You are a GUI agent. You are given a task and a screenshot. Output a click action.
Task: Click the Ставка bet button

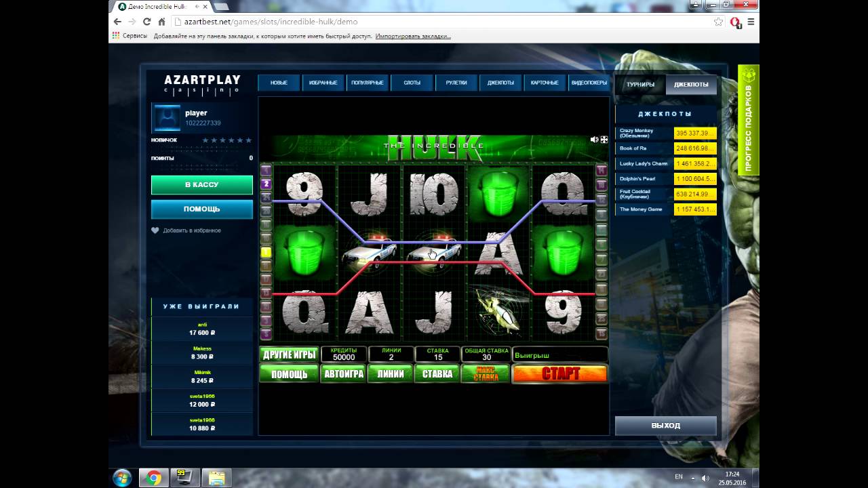(x=437, y=373)
